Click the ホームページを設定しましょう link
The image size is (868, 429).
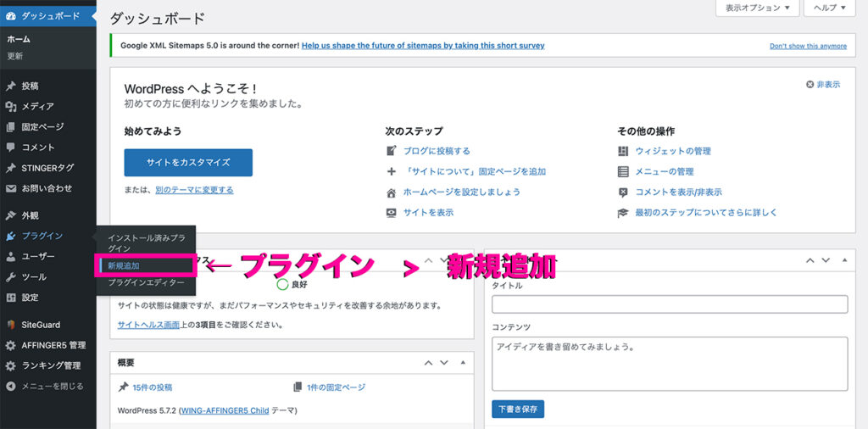pyautogui.click(x=462, y=192)
